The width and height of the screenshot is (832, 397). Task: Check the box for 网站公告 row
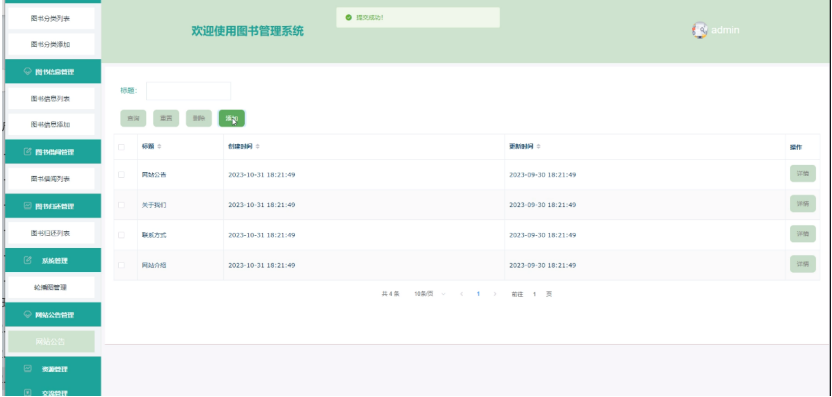(122, 175)
